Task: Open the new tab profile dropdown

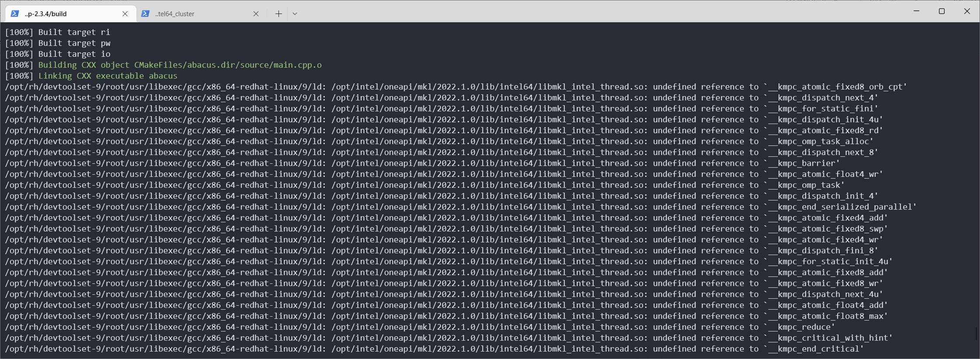Action: tap(295, 14)
